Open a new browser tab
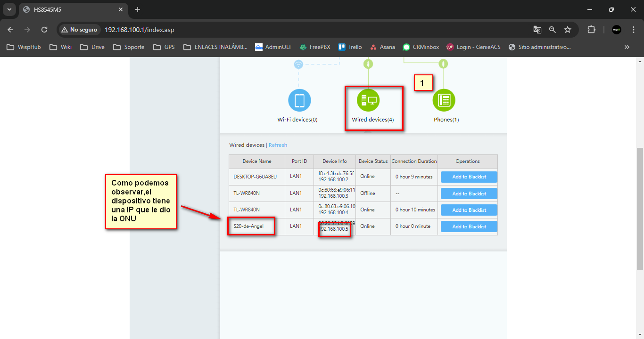The height and width of the screenshot is (339, 644). tap(138, 9)
